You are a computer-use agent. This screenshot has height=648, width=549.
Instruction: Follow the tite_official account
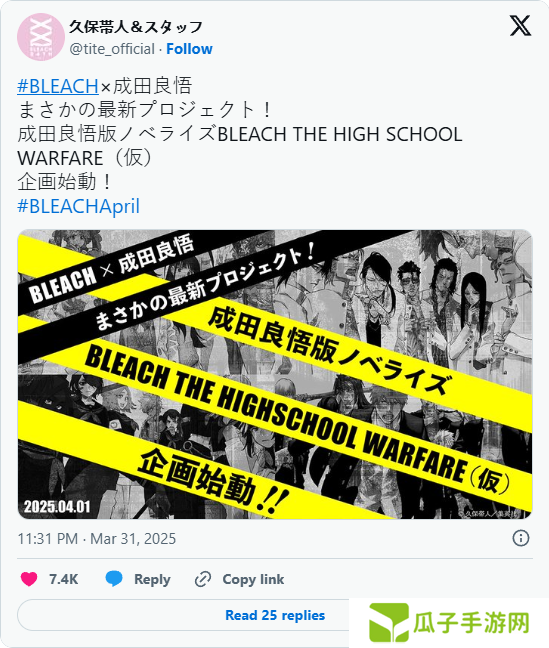tap(189, 49)
